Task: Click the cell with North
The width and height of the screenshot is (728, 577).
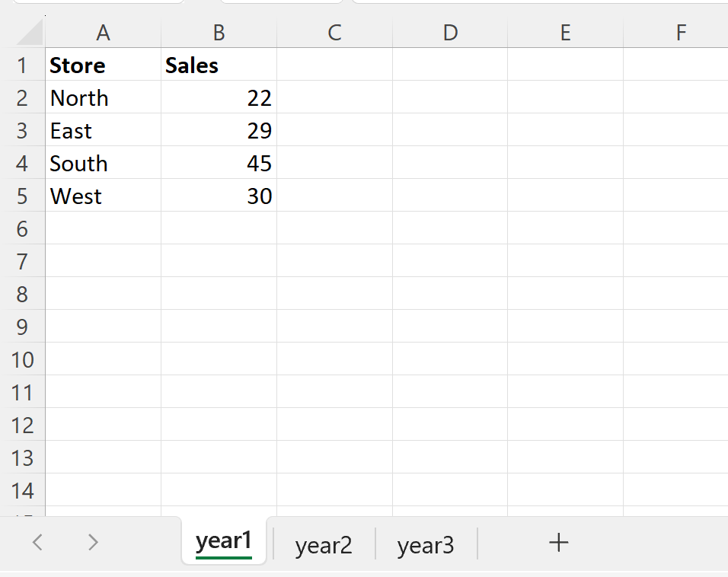Action: click(x=103, y=98)
